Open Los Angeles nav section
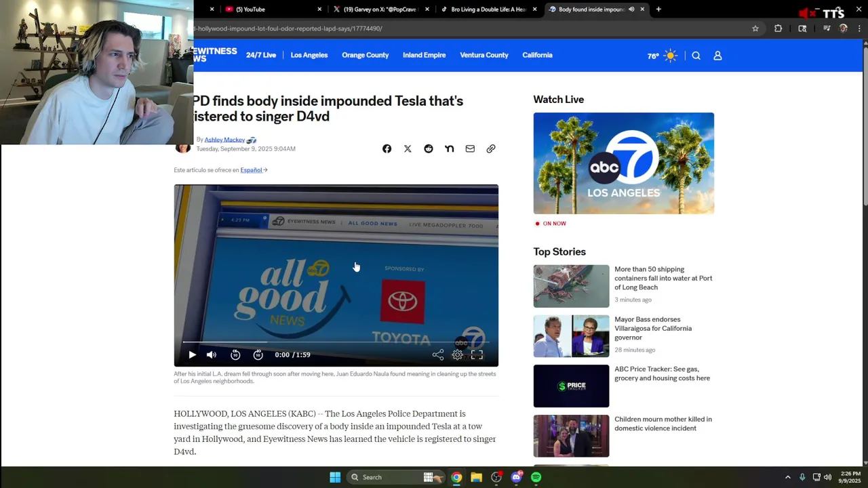The width and height of the screenshot is (868, 488). click(309, 56)
